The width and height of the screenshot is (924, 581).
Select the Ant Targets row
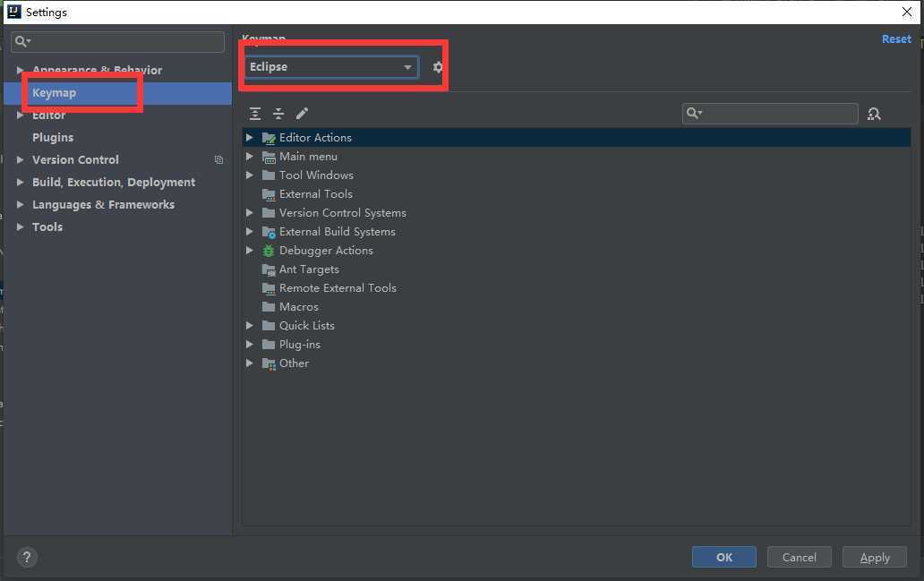point(577,269)
